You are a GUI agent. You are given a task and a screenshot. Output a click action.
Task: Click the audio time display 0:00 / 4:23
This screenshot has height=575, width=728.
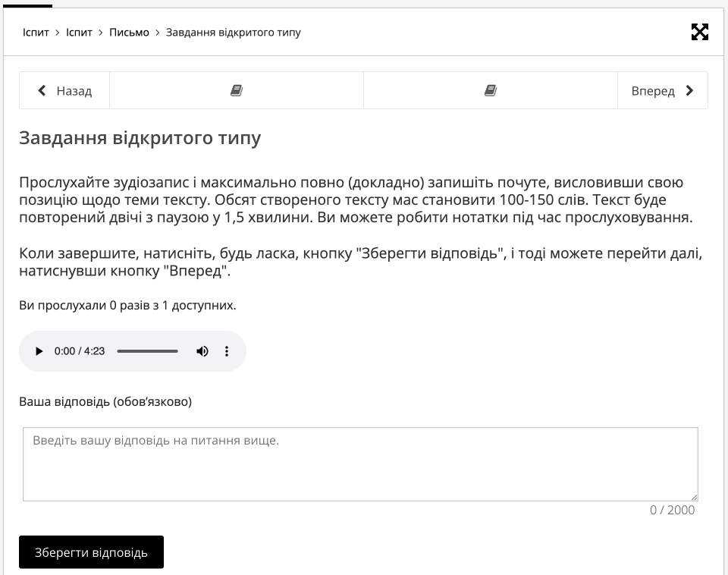coord(80,351)
